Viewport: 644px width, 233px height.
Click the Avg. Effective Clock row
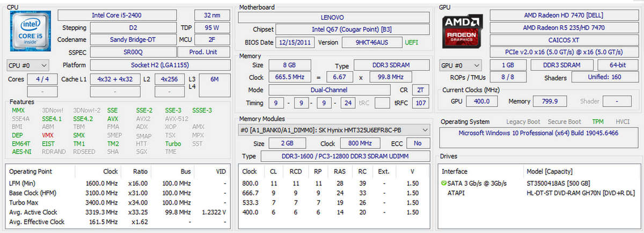118,222
